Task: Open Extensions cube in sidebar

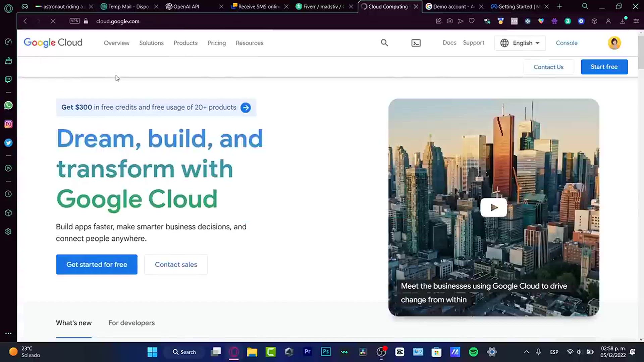Action: (x=8, y=213)
